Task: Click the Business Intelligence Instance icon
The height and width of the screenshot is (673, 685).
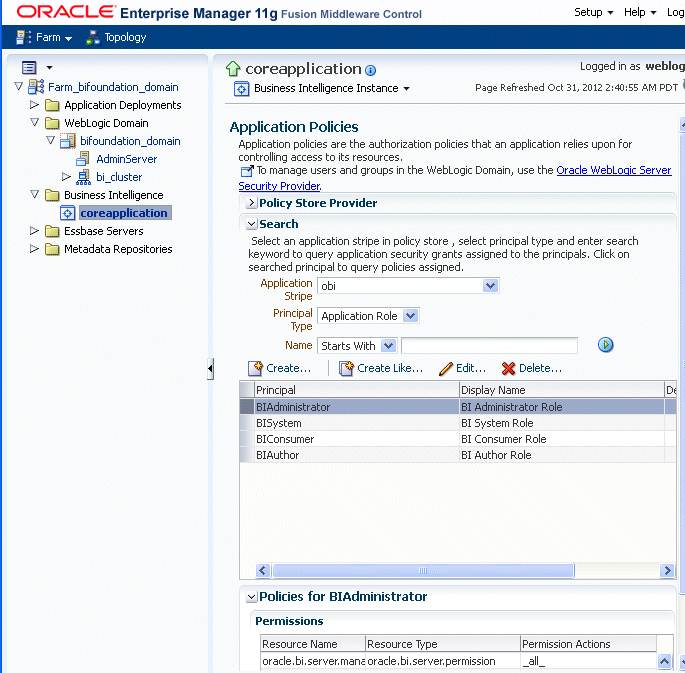Action: tap(241, 89)
